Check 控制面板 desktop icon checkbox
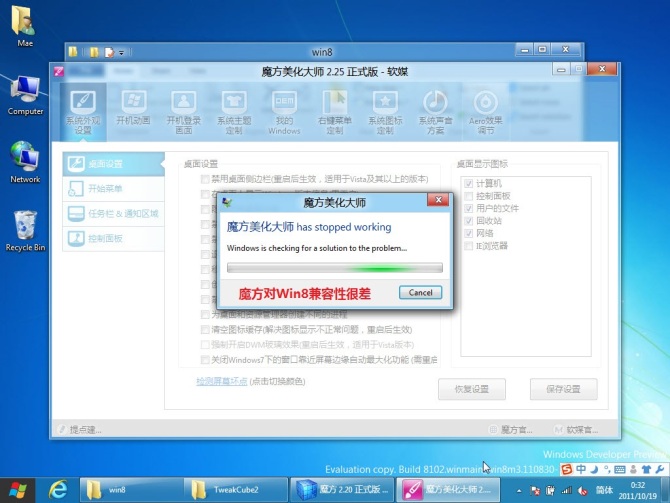670x503 pixels. (468, 196)
